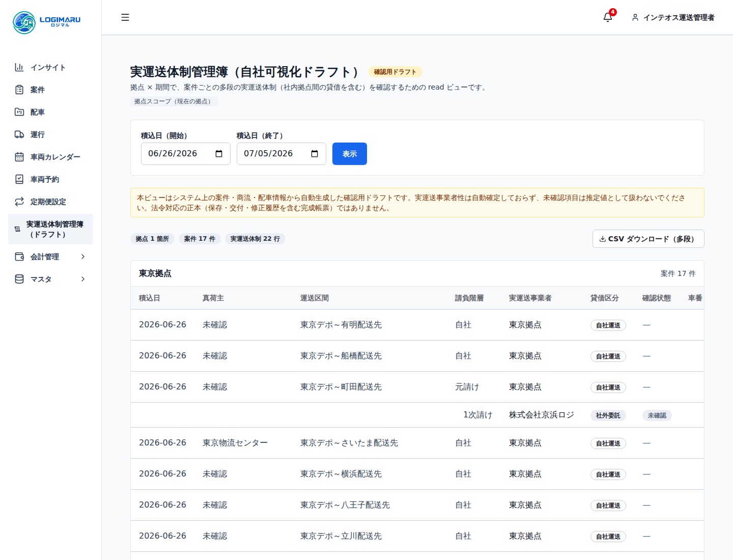The height and width of the screenshot is (560, 733).
Task: Click the 案件 17 件 chip
Action: click(x=200, y=239)
